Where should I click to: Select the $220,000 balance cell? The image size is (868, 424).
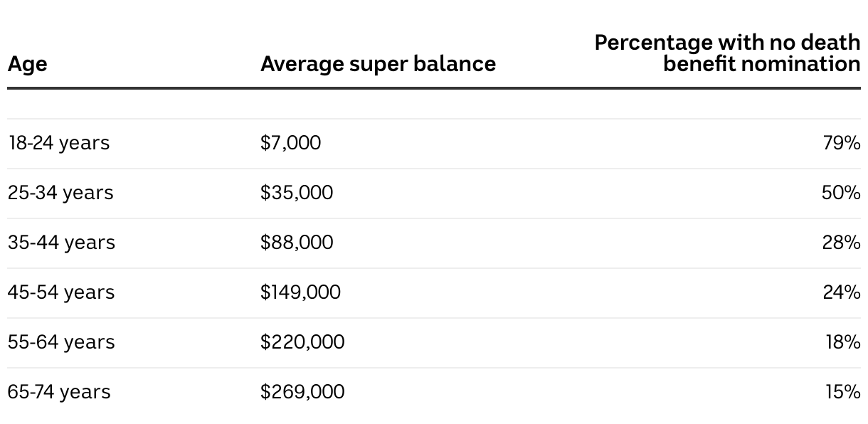click(302, 342)
